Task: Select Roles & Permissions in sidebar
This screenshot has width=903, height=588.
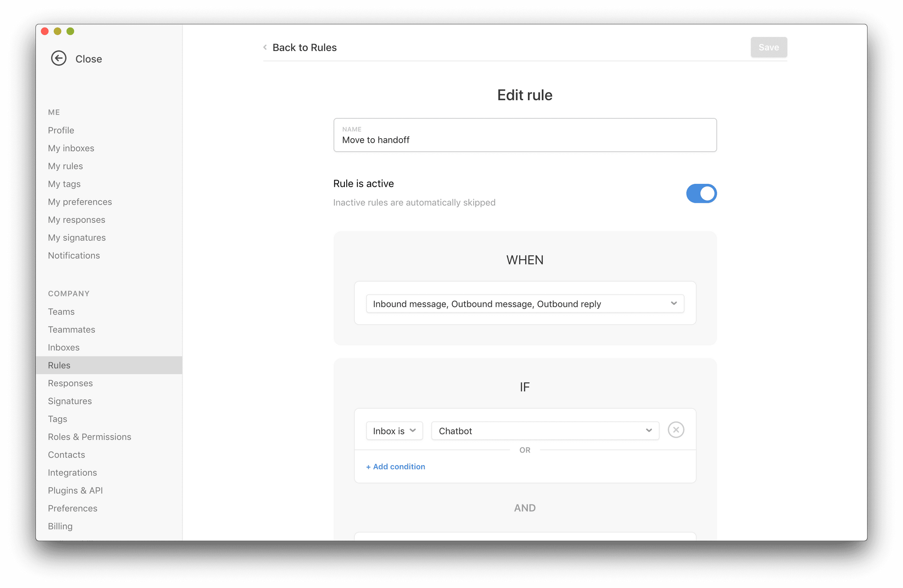Action: [x=89, y=437]
